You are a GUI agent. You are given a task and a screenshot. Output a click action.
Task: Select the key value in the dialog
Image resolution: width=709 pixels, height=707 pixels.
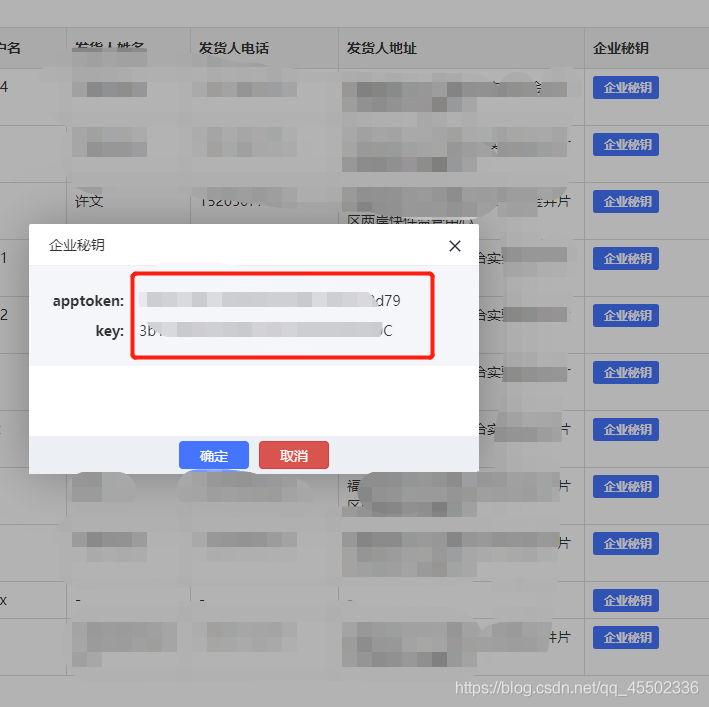(265, 330)
